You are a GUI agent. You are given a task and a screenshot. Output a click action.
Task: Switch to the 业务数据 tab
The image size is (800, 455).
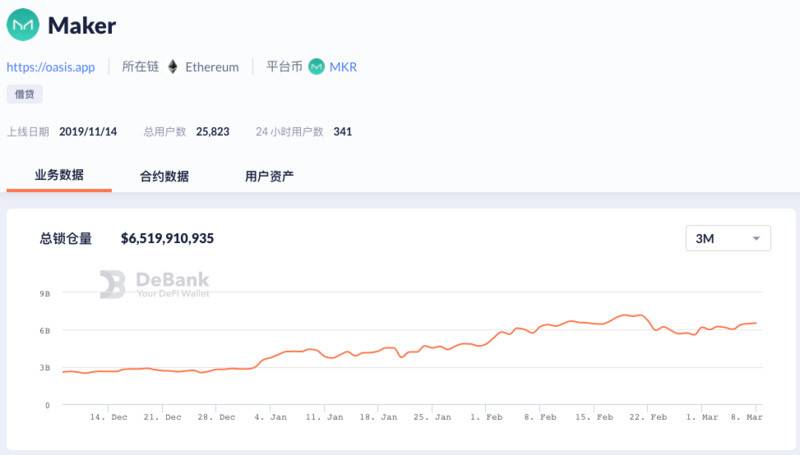59,175
